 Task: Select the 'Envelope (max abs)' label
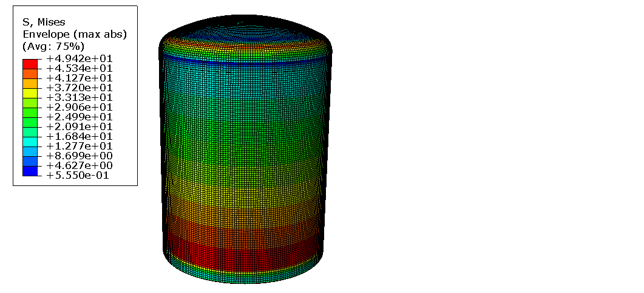click(75, 34)
